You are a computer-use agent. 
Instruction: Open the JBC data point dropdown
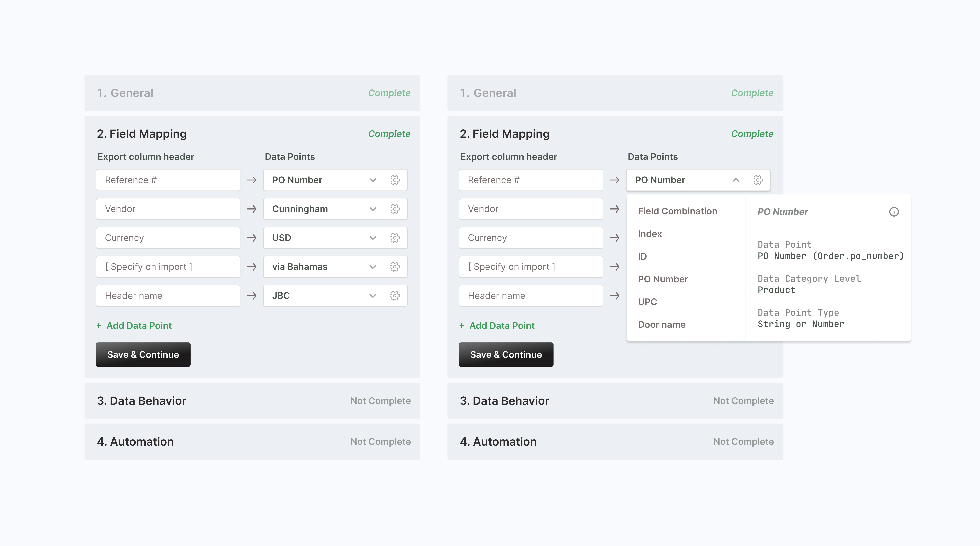372,295
